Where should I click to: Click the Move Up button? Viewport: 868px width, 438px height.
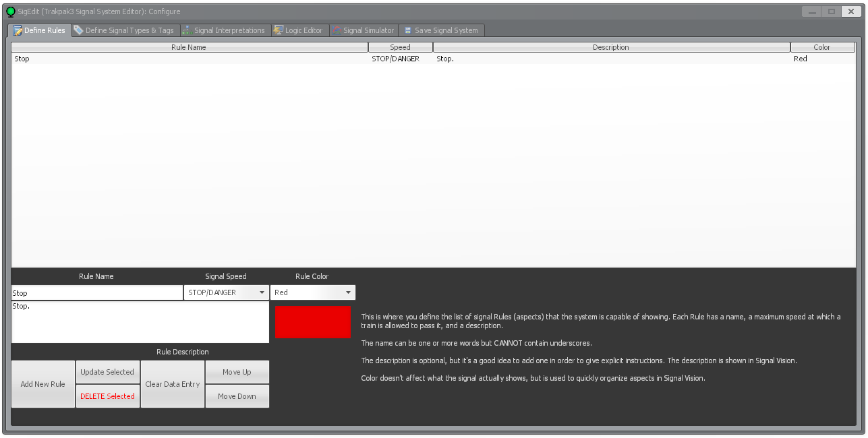[237, 372]
